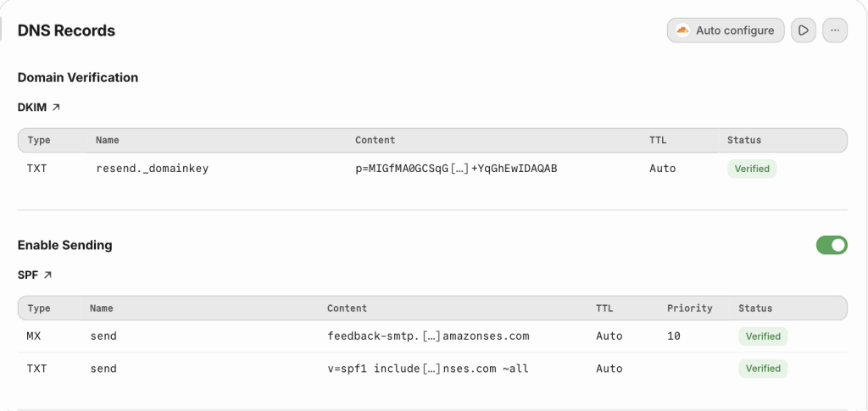Screen dimensions: 868x411
Task: Click the arrow icon beside DKIM
Action: click(x=55, y=108)
